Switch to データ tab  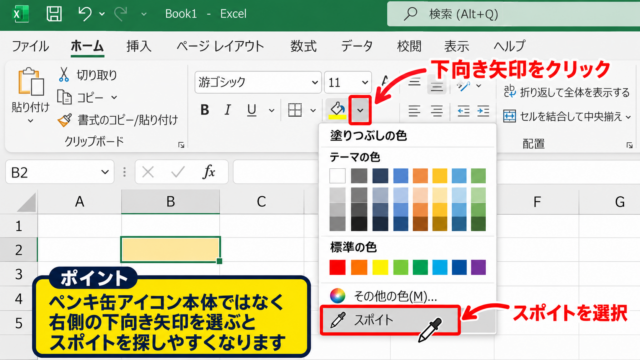tap(357, 46)
